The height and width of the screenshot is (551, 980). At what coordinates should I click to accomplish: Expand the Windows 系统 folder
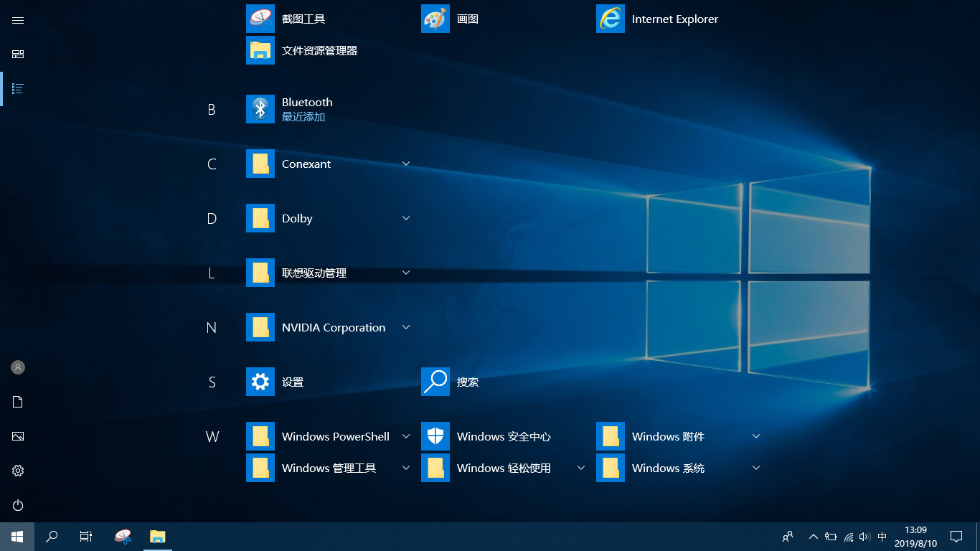coord(679,468)
